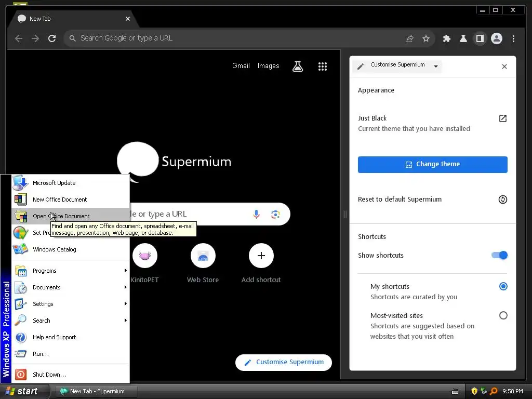Open the three-dot browser menu
The width and height of the screenshot is (532, 399).
tap(513, 38)
